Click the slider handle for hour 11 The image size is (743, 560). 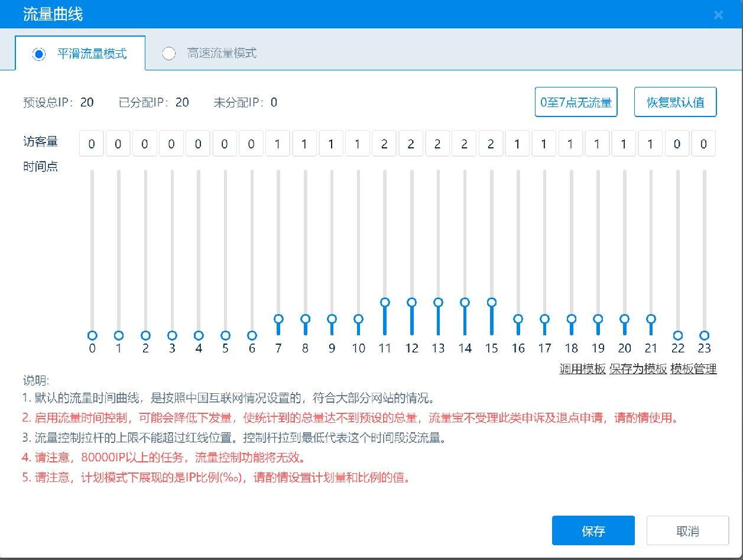pyautogui.click(x=385, y=302)
